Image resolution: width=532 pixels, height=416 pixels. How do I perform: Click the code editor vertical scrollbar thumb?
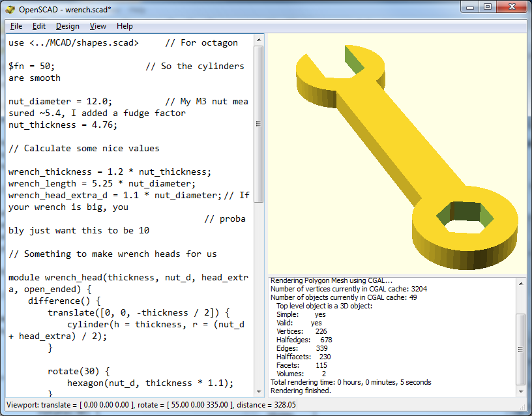pyautogui.click(x=259, y=124)
